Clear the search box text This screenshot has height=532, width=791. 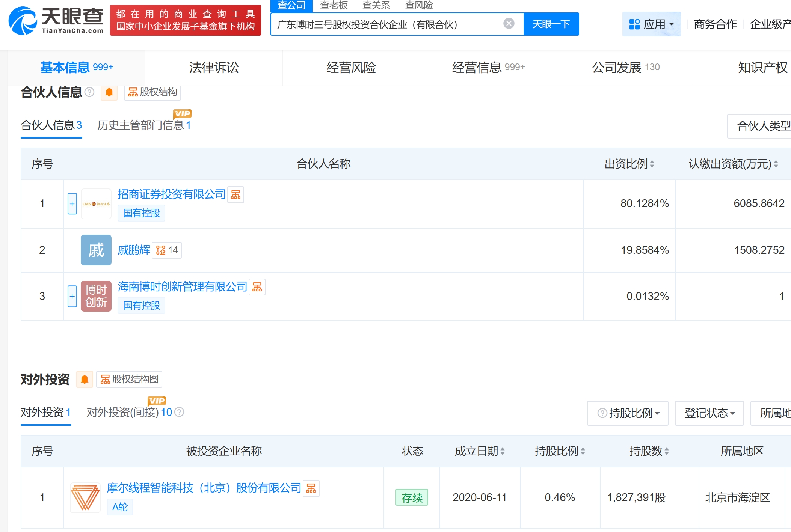509,24
